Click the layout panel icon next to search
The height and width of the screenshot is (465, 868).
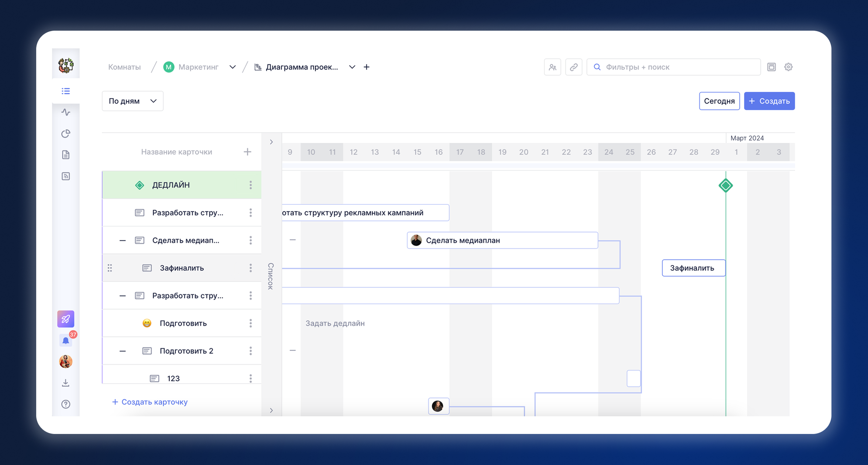771,67
